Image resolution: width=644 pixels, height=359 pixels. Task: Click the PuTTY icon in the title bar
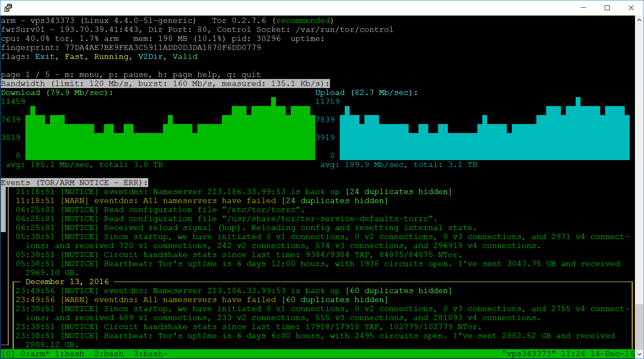pyautogui.click(x=8, y=7)
